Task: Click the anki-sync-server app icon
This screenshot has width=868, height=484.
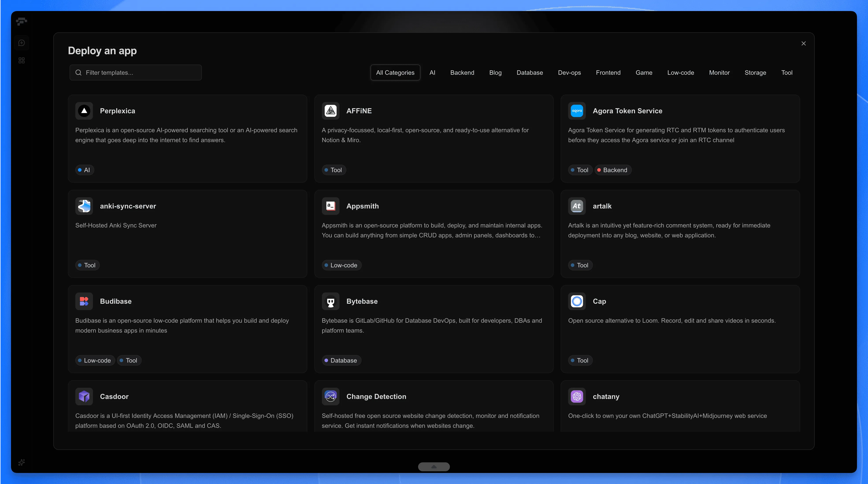Action: (x=84, y=206)
